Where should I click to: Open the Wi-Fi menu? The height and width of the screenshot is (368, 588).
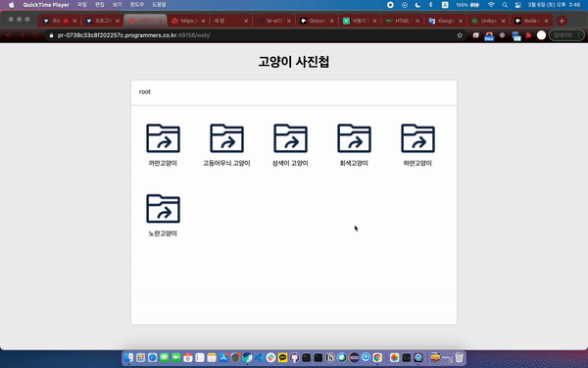click(x=491, y=5)
